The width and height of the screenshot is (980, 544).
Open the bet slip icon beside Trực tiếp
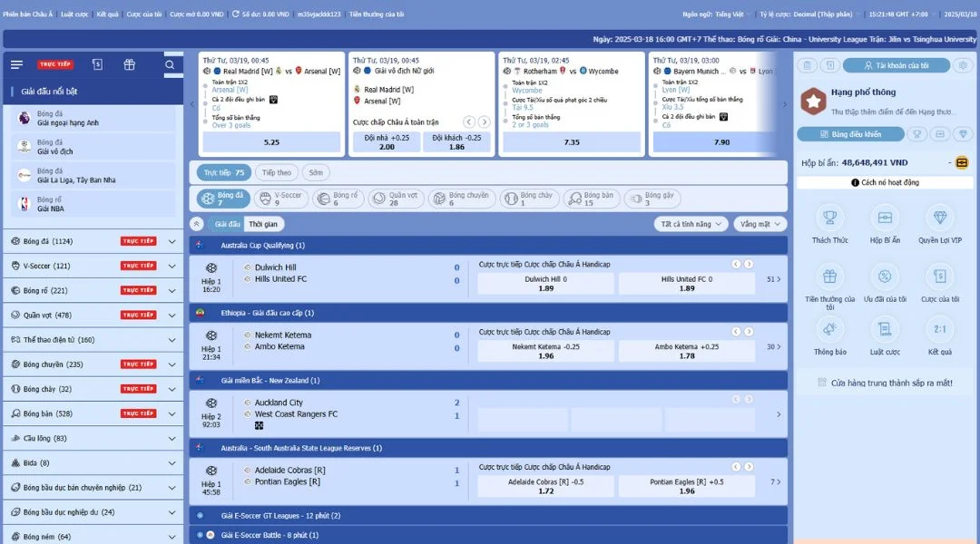point(97,64)
